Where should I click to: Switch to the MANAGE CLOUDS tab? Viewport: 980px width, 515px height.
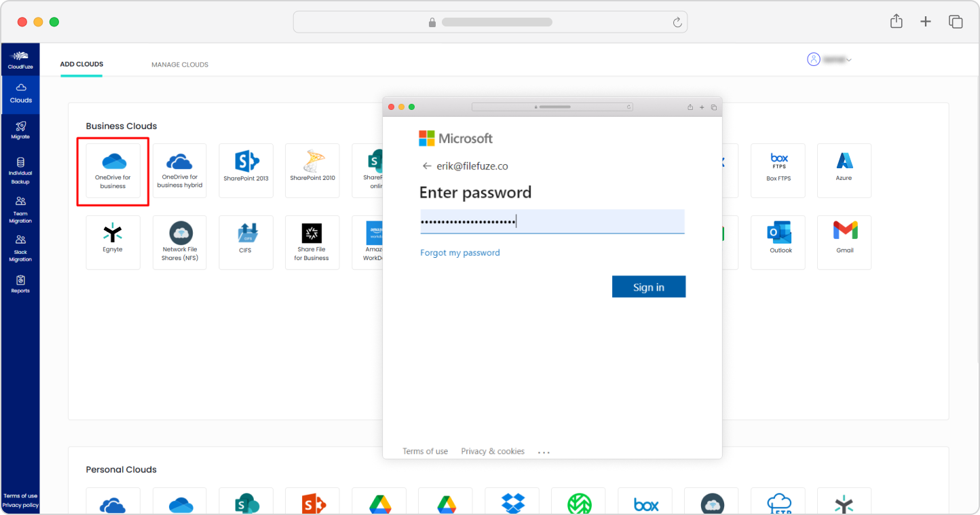180,64
